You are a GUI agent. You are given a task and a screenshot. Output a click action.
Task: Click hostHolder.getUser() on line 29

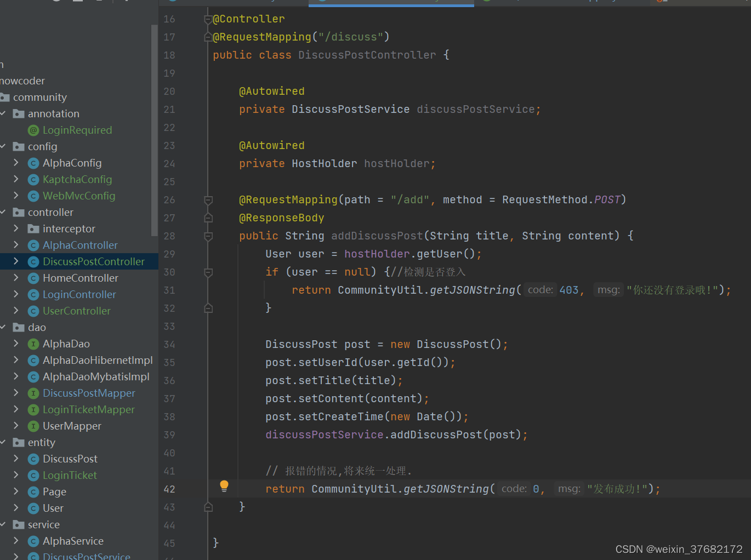pyautogui.click(x=409, y=254)
